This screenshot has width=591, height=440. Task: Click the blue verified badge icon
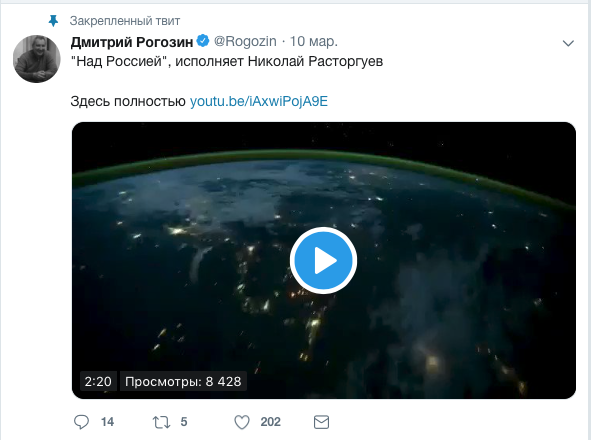click(x=203, y=41)
